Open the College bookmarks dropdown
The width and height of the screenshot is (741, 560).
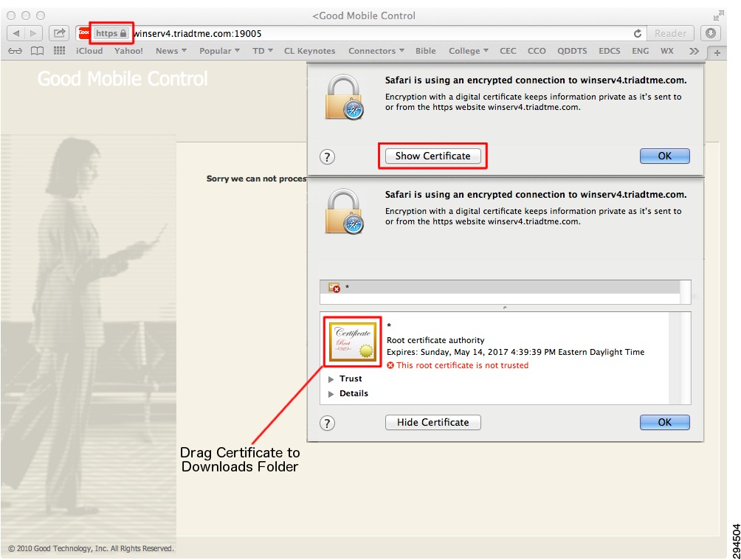(x=469, y=51)
